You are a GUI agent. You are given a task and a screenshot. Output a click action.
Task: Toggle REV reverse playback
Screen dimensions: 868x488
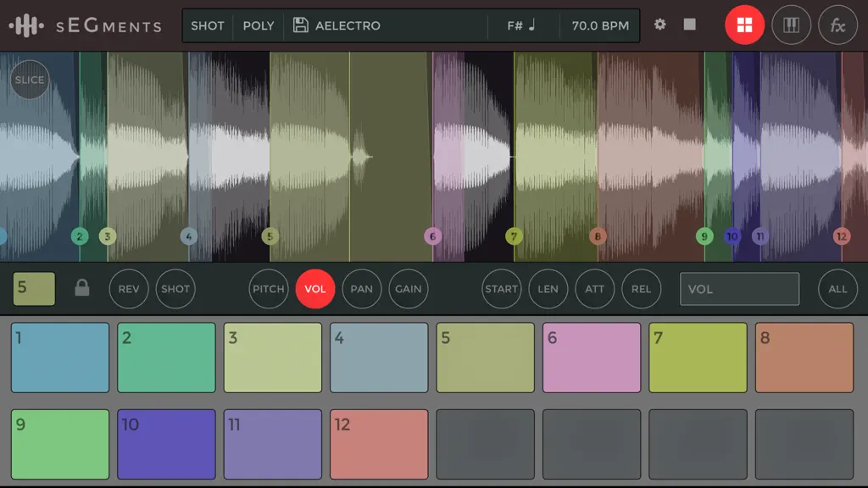129,289
